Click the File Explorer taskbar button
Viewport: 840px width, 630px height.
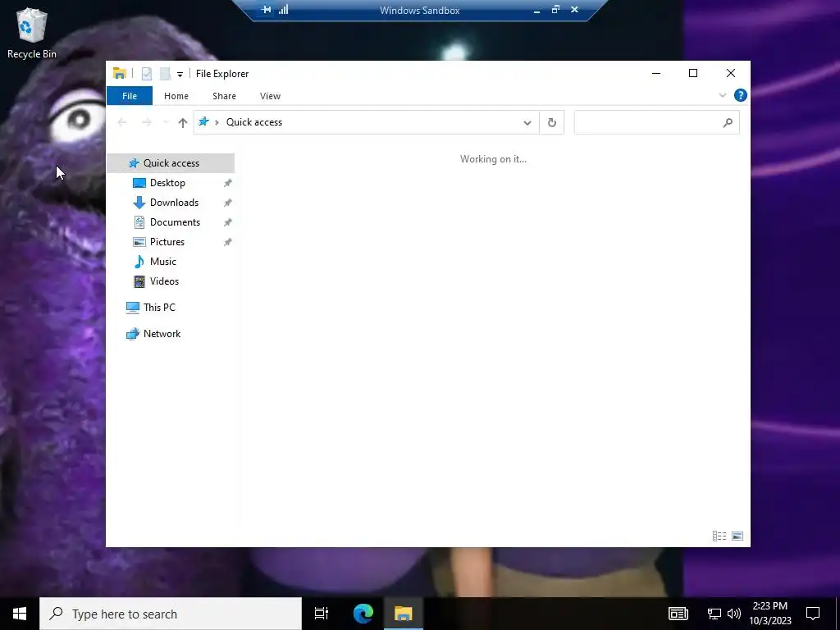pyautogui.click(x=404, y=614)
